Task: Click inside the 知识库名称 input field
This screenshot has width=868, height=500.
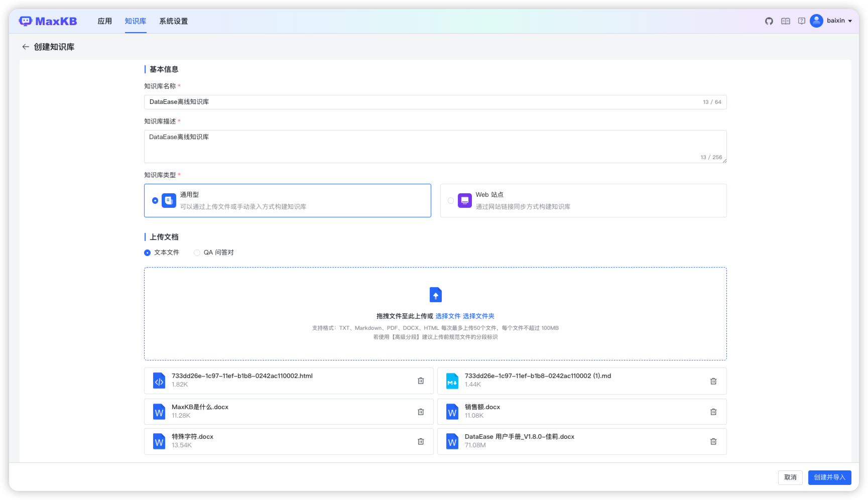Action: 351,102
